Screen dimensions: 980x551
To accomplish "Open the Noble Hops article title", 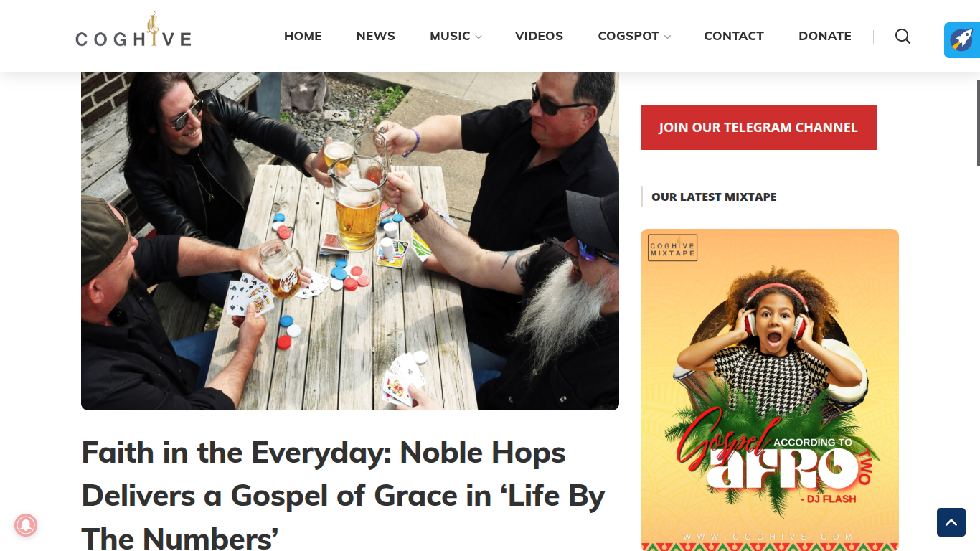I will (x=344, y=494).
